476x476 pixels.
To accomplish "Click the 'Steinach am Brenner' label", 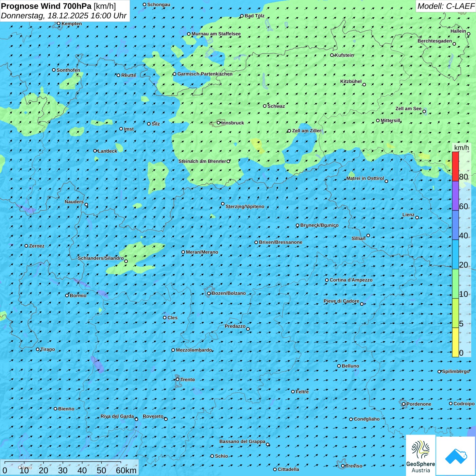I will tap(202, 161).
